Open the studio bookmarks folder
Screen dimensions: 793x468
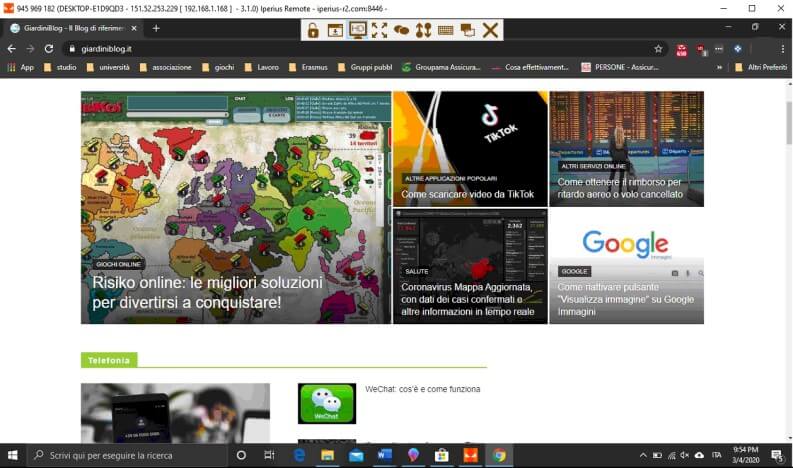(60, 67)
